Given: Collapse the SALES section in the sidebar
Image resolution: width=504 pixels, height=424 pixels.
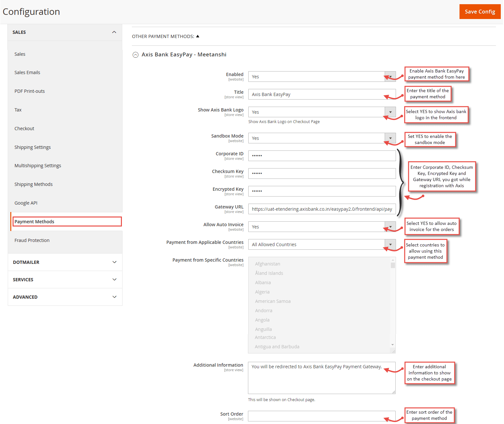Looking at the screenshot, I should point(114,32).
